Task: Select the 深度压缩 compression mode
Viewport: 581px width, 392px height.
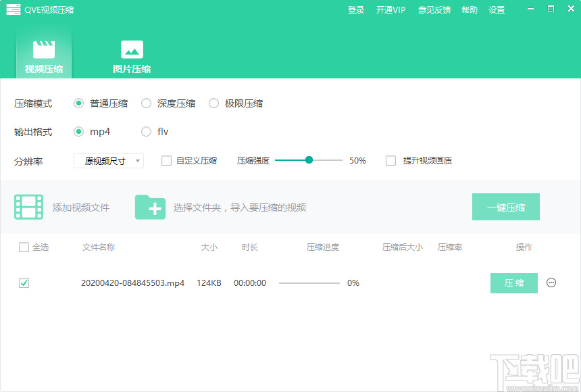Action: (x=146, y=103)
